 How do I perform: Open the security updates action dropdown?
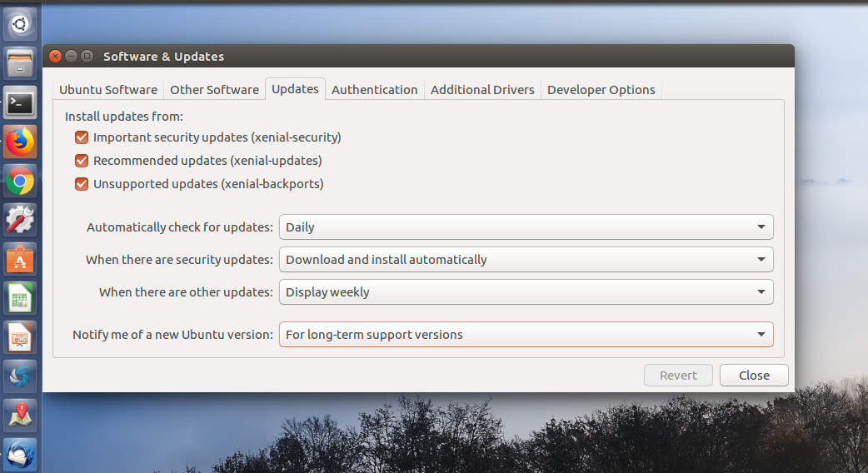click(x=526, y=260)
